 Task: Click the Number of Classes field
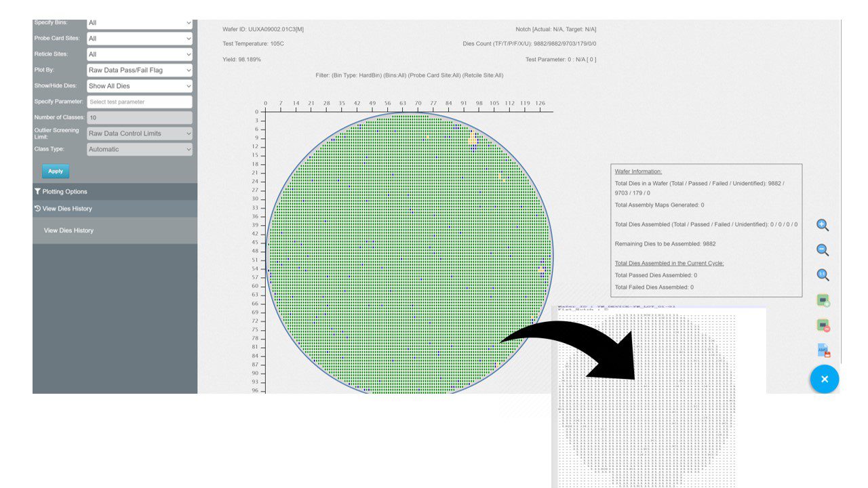pos(140,118)
